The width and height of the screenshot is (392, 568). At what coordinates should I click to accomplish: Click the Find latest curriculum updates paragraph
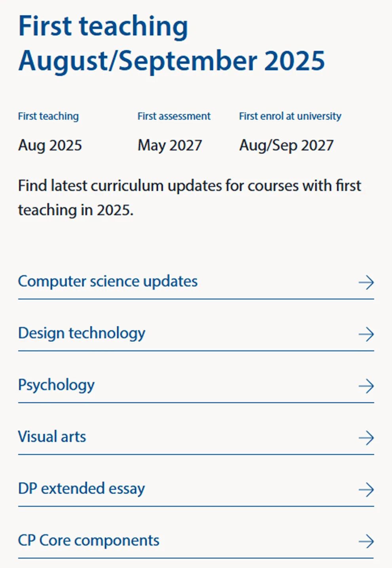tap(189, 198)
